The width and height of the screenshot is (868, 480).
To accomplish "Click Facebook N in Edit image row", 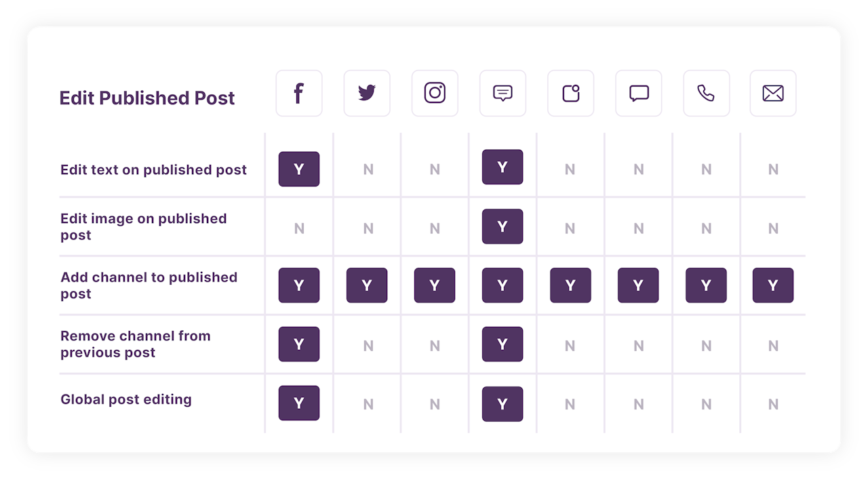I will coord(299,228).
